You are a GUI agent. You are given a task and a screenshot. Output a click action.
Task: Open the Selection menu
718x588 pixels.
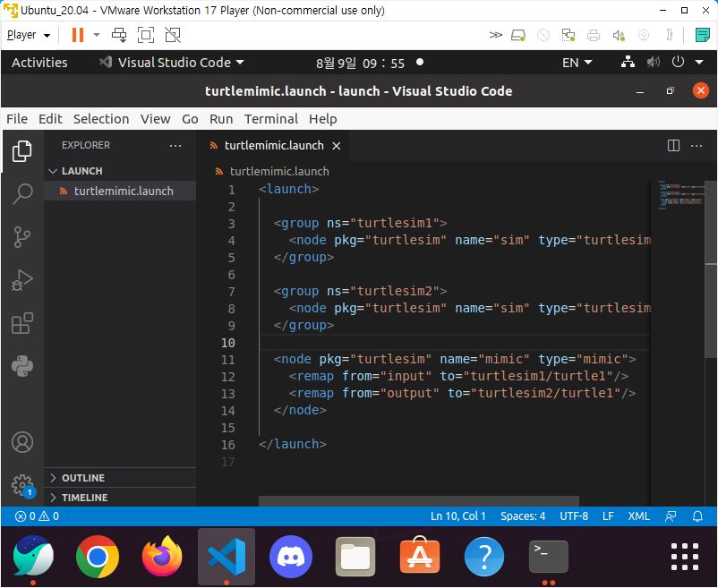pyautogui.click(x=101, y=119)
